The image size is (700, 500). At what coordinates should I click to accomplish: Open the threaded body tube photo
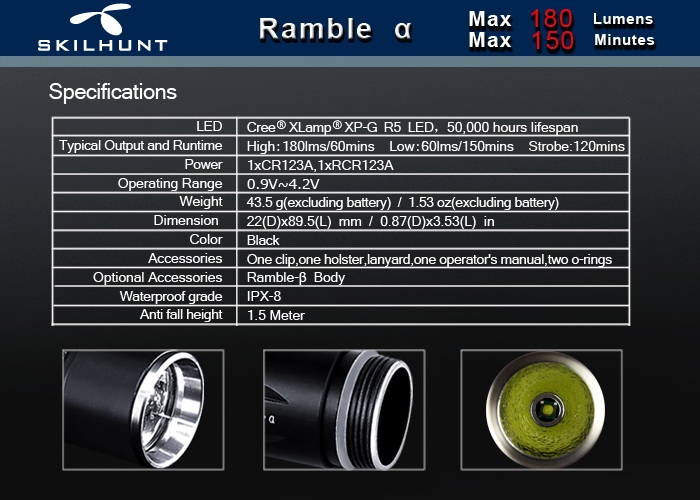pyautogui.click(x=344, y=410)
